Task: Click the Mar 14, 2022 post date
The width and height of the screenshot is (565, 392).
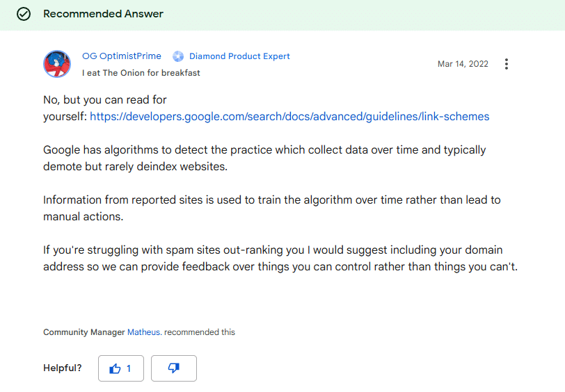Action: click(x=463, y=64)
